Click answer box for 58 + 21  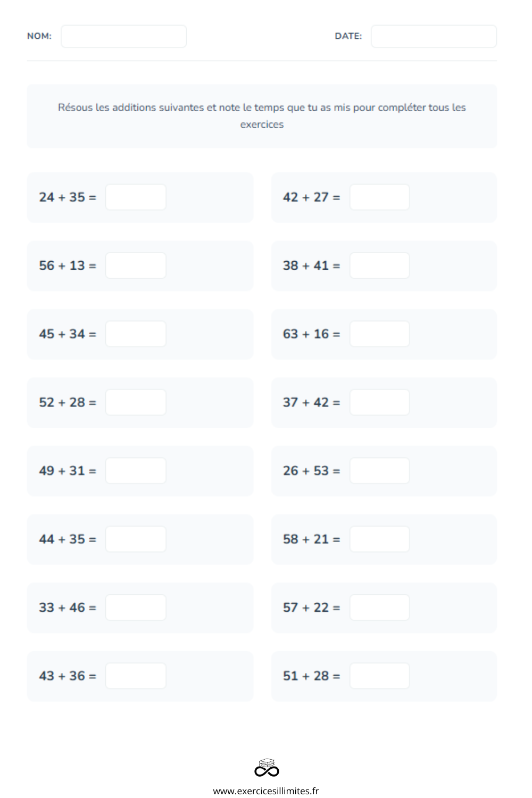[x=379, y=539]
